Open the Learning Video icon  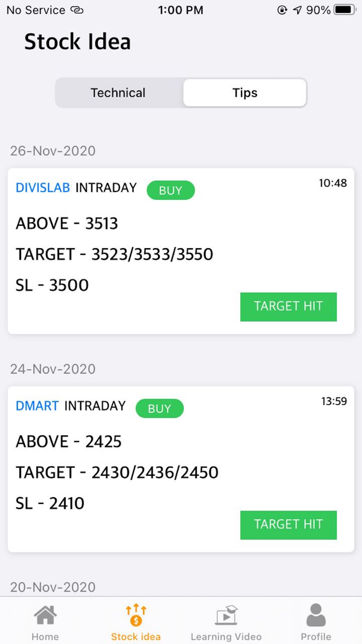click(226, 615)
